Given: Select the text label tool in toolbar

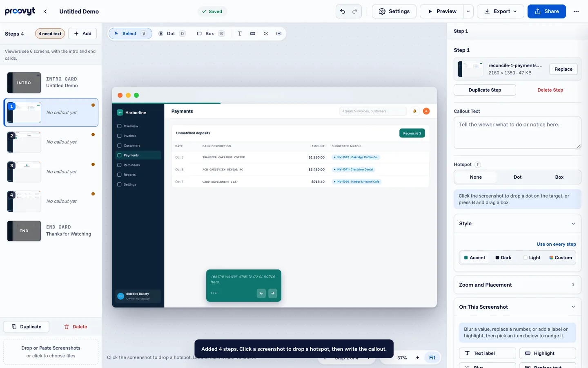Looking at the screenshot, I should (x=240, y=34).
